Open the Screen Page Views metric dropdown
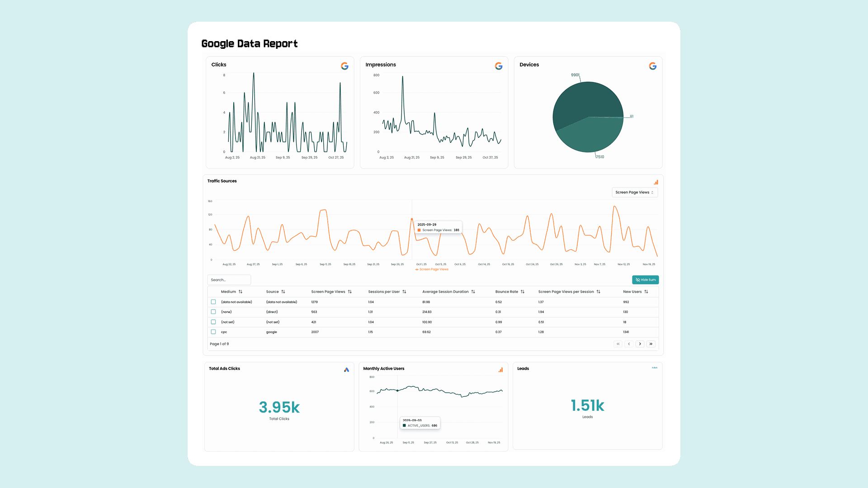 (635, 192)
